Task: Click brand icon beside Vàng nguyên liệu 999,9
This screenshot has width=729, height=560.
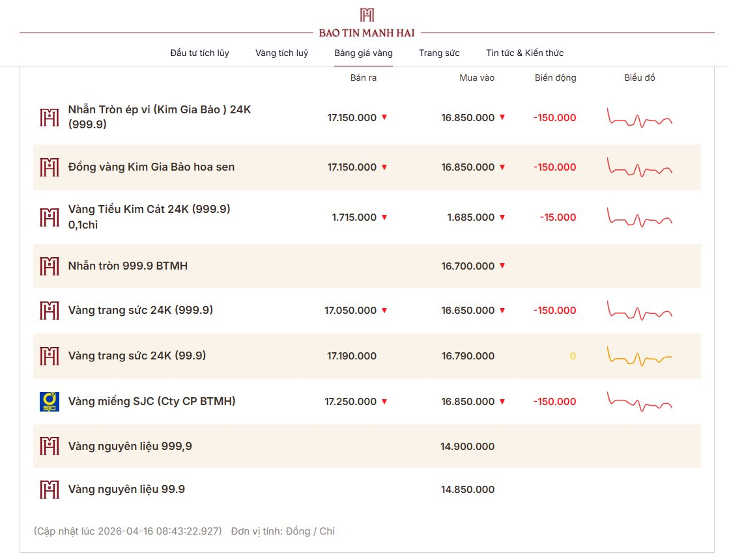Action: tap(50, 447)
